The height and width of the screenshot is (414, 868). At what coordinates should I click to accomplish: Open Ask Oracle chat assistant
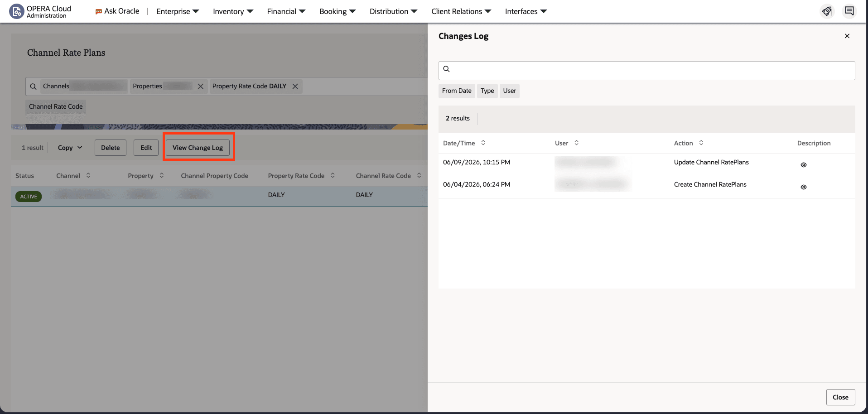117,11
